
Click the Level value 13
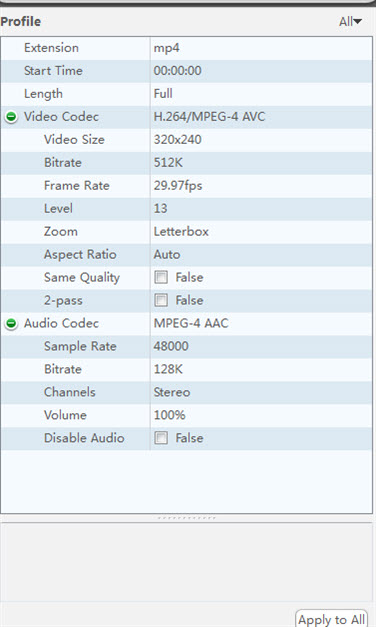[160, 208]
